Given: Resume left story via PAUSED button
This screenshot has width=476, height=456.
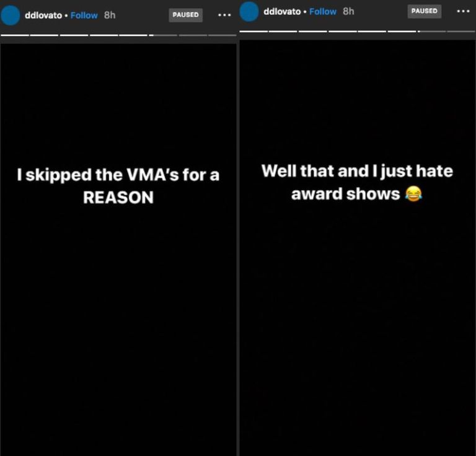Looking at the screenshot, I should tap(185, 15).
